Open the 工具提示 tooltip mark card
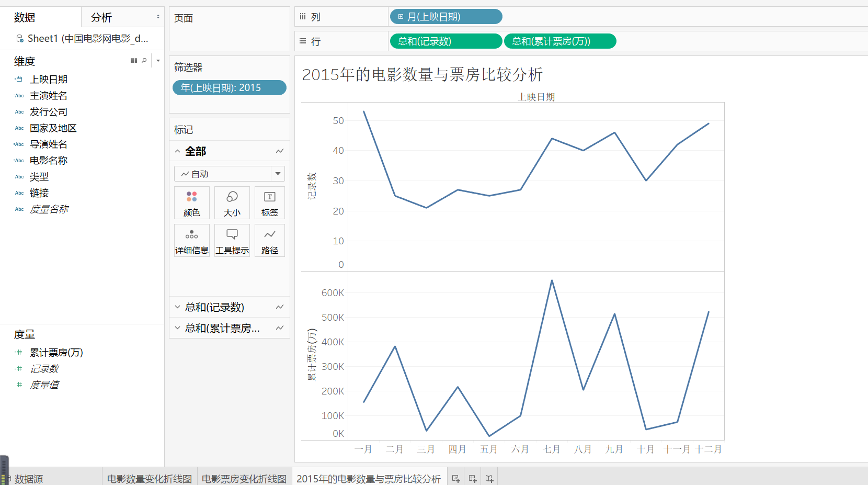This screenshot has height=485, width=868. [x=232, y=241]
